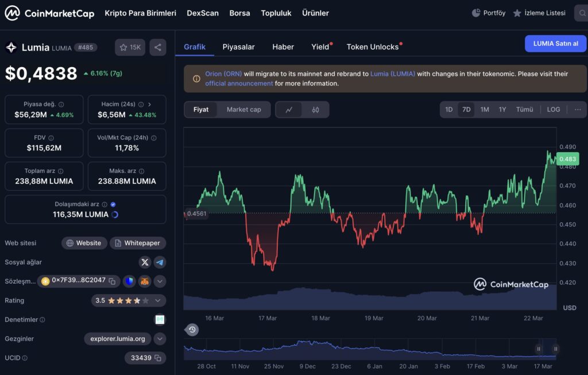Screen dimensions: 588x375
Task: Open the Ürünler menu
Action: click(315, 13)
